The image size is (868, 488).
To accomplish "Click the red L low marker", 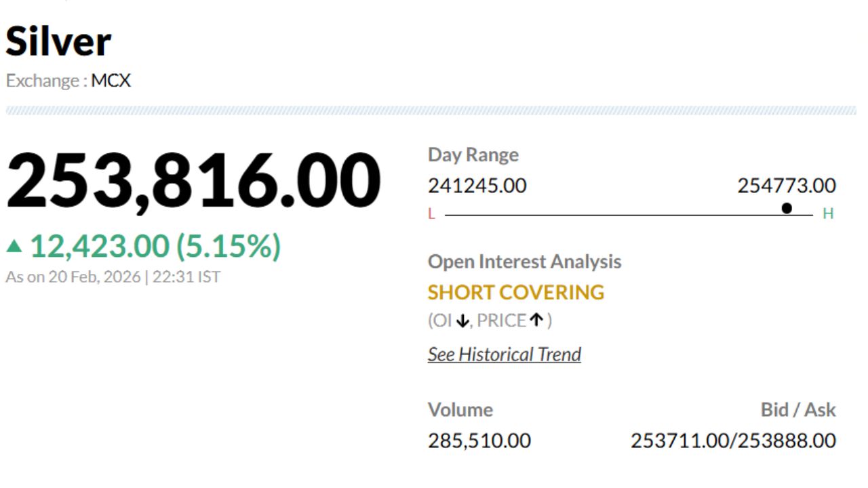I will click(x=431, y=214).
